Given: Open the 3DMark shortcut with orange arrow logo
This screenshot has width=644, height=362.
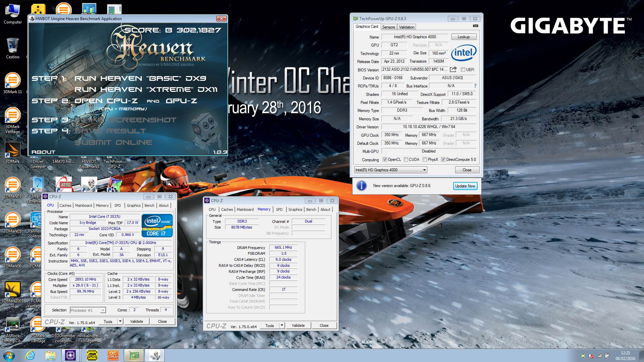Looking at the screenshot, I should (x=12, y=153).
